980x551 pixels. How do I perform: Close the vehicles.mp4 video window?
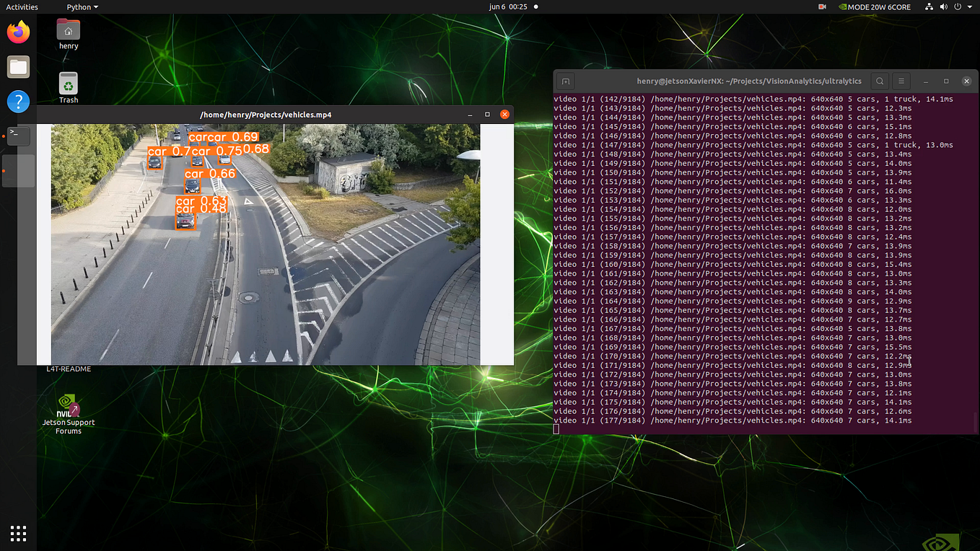point(505,114)
